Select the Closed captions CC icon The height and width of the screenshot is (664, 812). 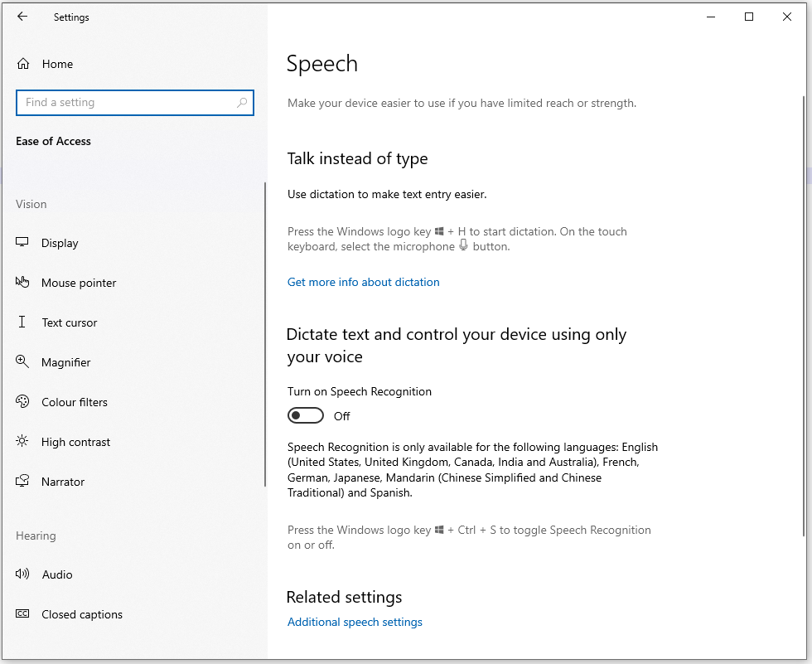pyautogui.click(x=22, y=613)
